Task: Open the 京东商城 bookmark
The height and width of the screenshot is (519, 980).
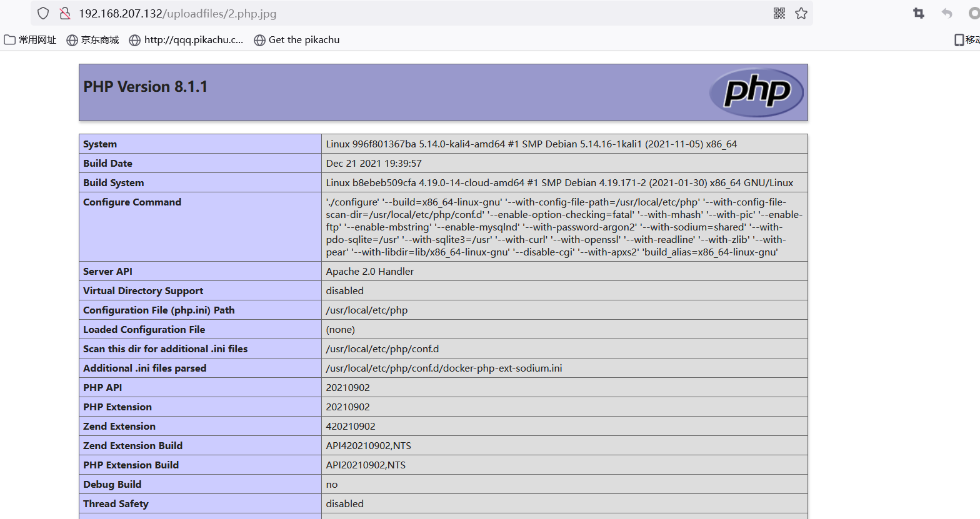Action: [x=92, y=40]
